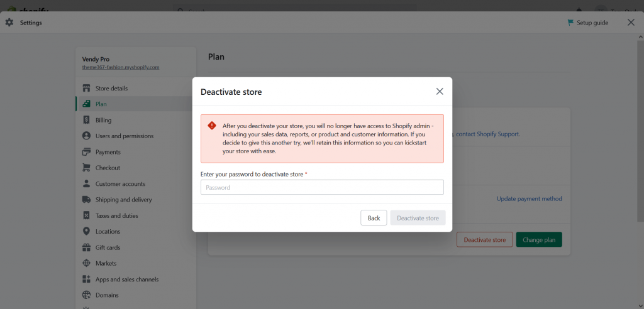Click the Apps and sales channels icon

(x=86, y=279)
